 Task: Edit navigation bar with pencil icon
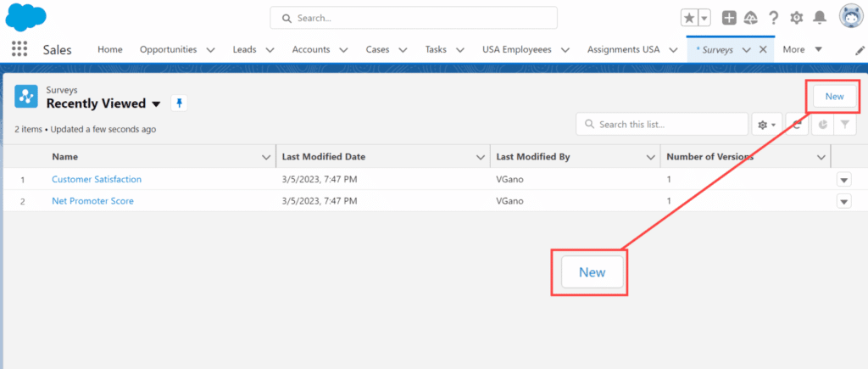[x=860, y=50]
